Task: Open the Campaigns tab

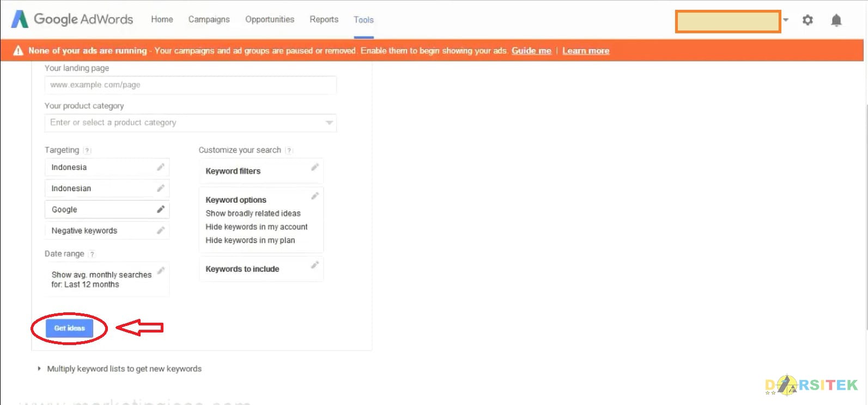Action: [x=209, y=20]
